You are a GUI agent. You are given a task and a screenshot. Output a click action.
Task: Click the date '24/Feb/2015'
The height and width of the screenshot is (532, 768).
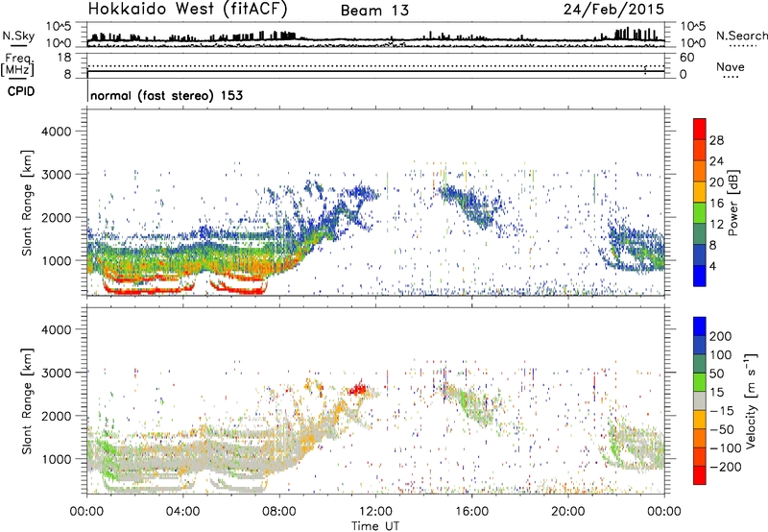(x=613, y=10)
